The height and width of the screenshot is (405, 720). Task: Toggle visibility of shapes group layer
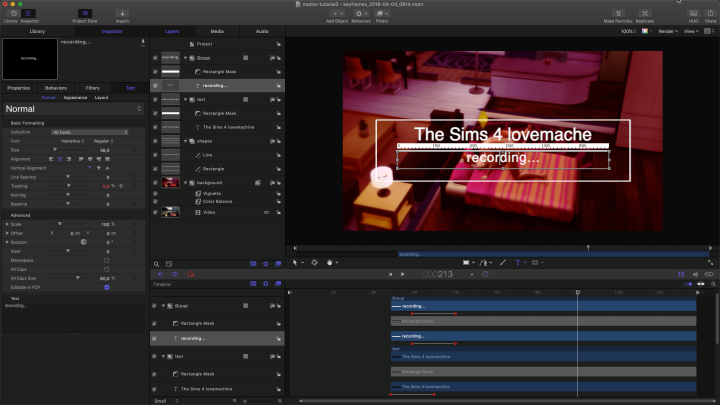[x=155, y=141]
